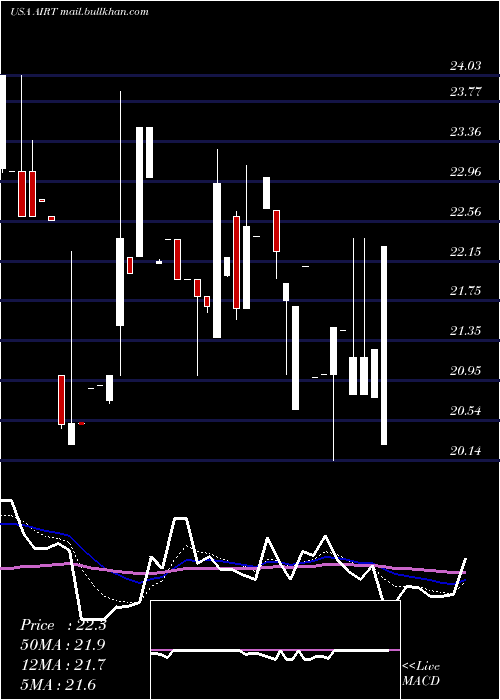Viewport: 500px width, 700px height.
Task: Click the Price : 22.3 readout
Action: pos(63,625)
